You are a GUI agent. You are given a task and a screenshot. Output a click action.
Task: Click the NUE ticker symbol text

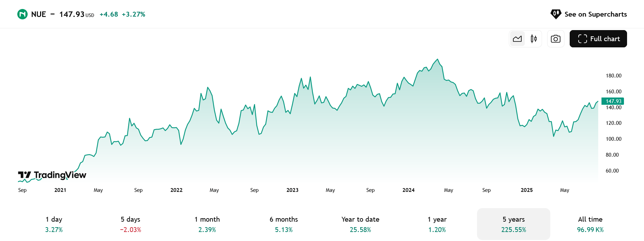38,14
